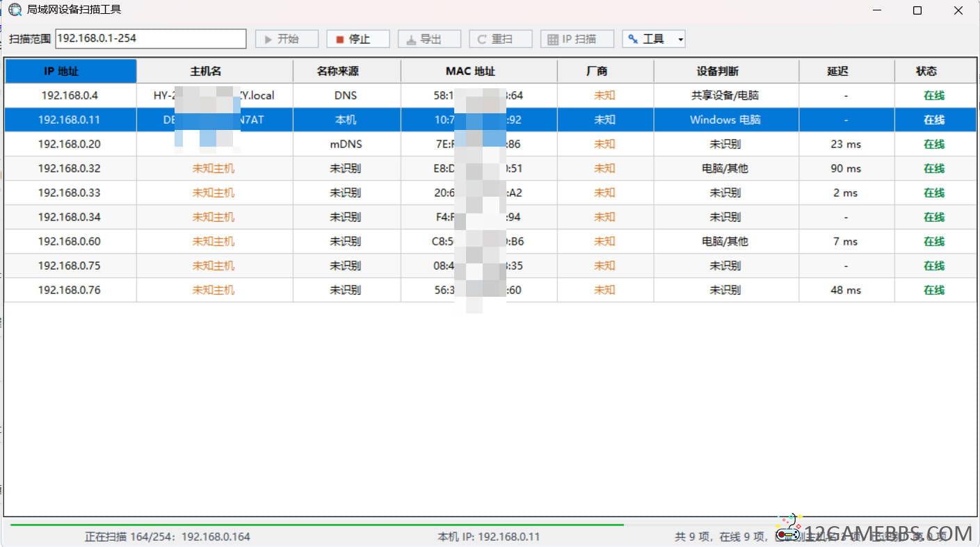Click the DNS name source cell

[346, 95]
